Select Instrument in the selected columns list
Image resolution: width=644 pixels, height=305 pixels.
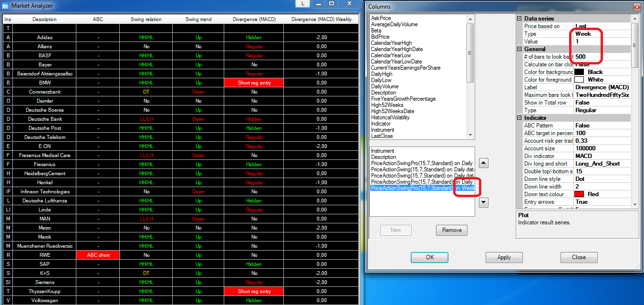pyautogui.click(x=383, y=151)
